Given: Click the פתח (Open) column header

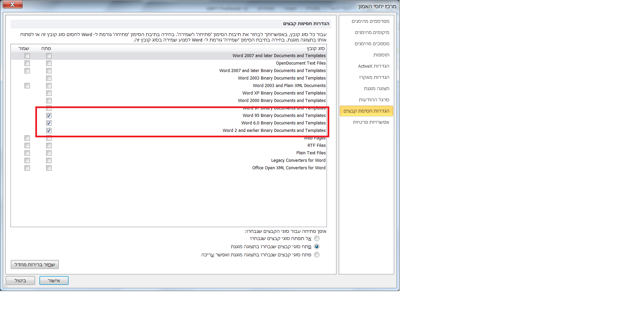Looking at the screenshot, I should (46, 49).
